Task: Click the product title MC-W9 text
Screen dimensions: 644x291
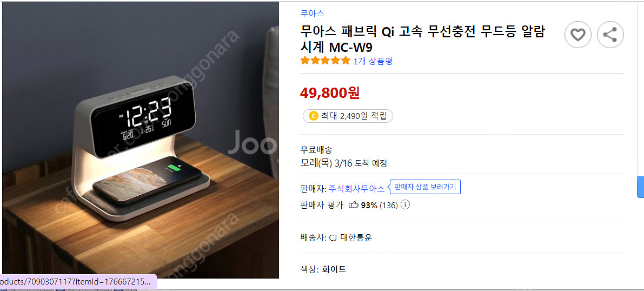Action: click(x=422, y=39)
